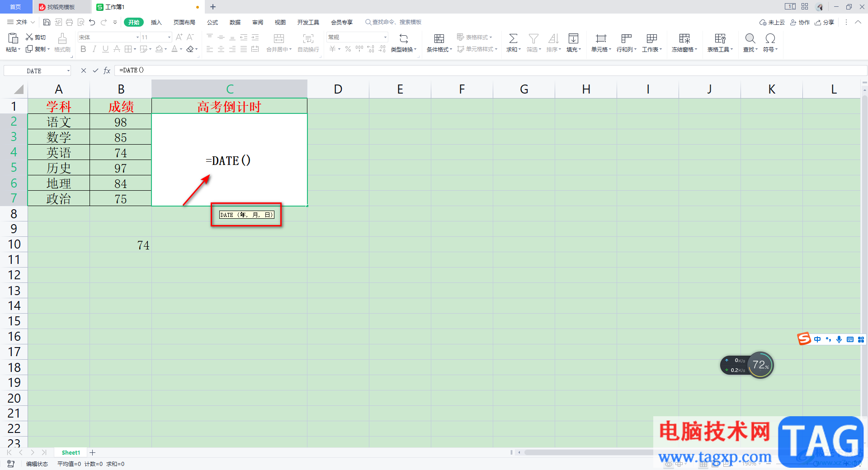Viewport: 868px width, 470px height.
Task: Open the Insert Function fx dialog
Action: [107, 70]
